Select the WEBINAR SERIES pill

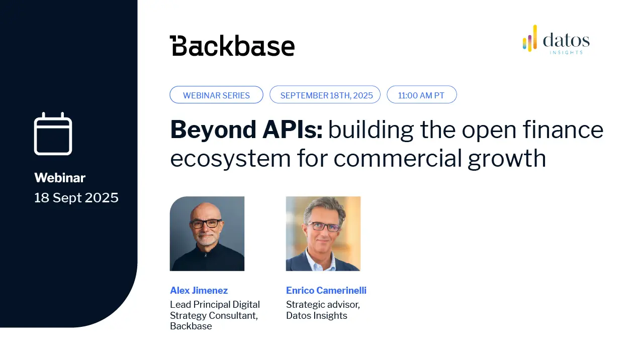coord(217,95)
